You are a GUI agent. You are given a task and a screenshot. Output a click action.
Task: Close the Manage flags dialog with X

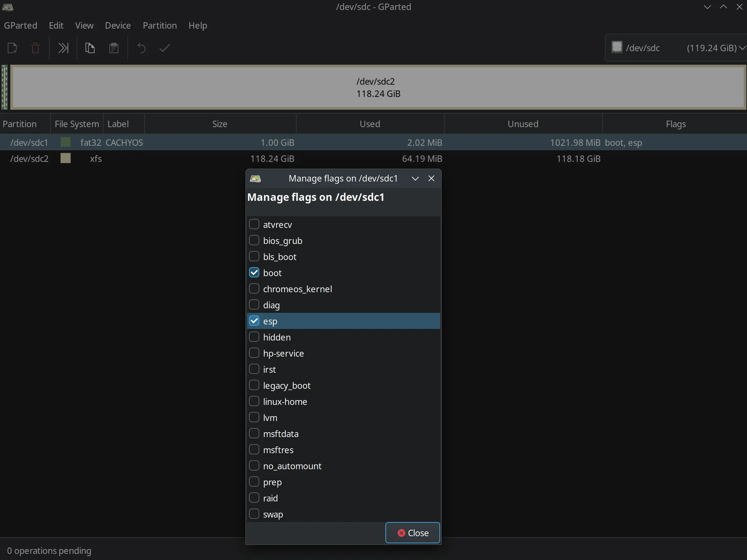[431, 178]
